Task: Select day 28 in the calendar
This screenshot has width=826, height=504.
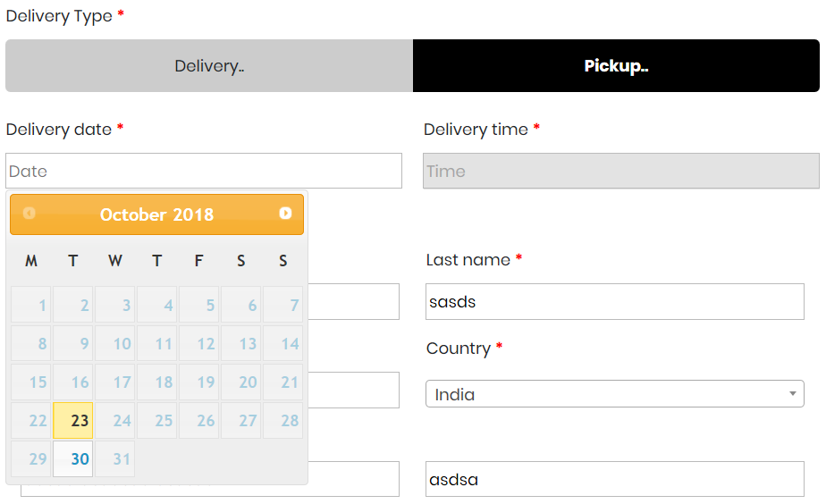Action: point(283,420)
